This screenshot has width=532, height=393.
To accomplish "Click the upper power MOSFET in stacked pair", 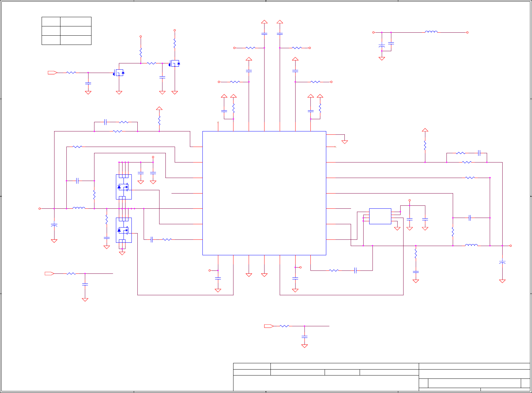I will (x=124, y=187).
